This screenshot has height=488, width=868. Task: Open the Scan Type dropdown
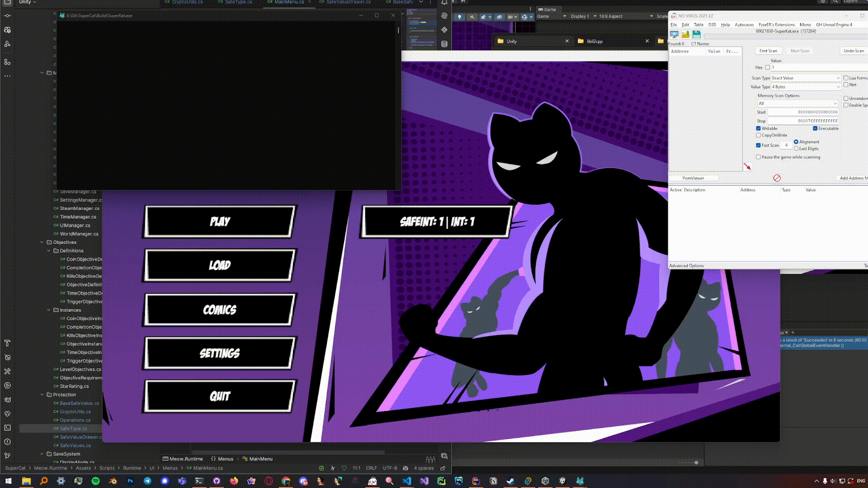[x=805, y=78]
